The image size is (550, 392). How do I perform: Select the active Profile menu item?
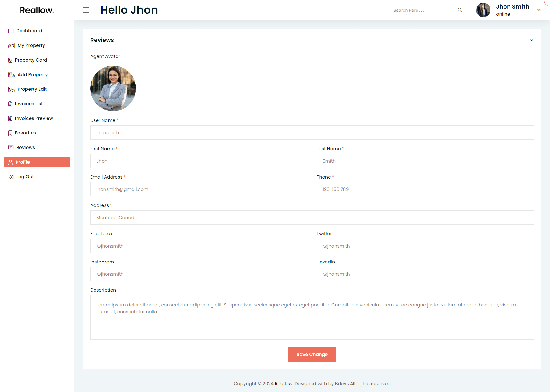[37, 162]
